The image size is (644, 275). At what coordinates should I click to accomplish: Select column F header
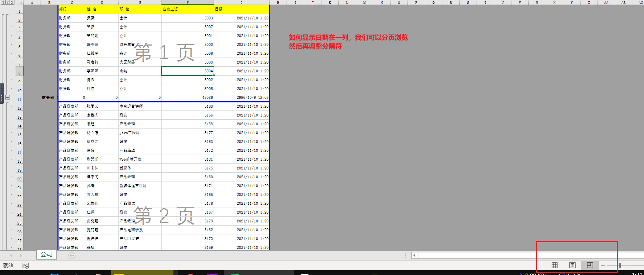tap(188, 2)
